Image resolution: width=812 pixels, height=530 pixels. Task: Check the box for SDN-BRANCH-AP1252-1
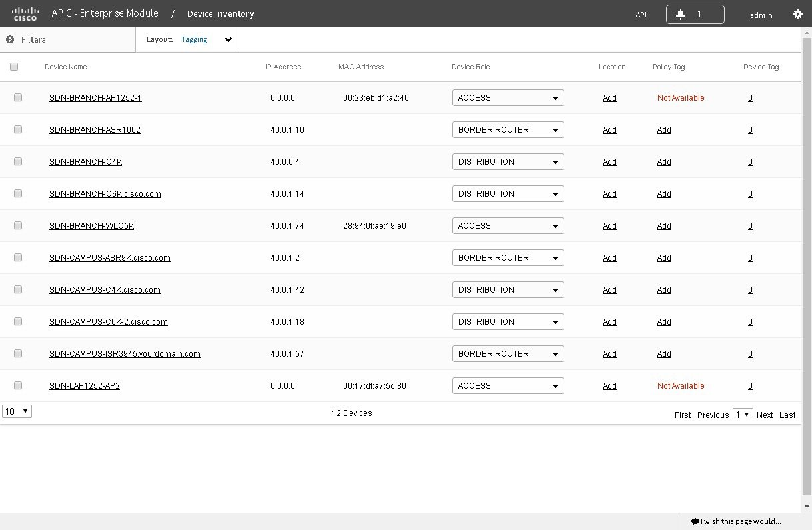(18, 97)
